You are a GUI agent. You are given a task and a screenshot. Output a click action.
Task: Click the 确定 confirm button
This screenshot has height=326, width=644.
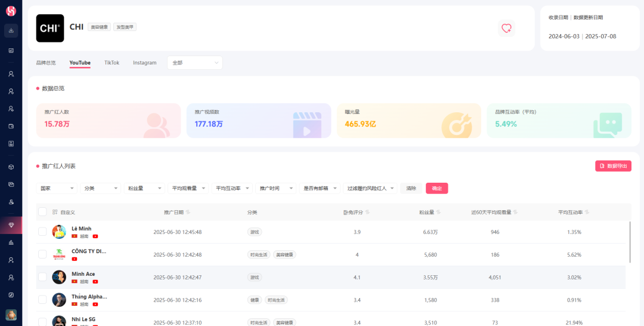point(437,188)
